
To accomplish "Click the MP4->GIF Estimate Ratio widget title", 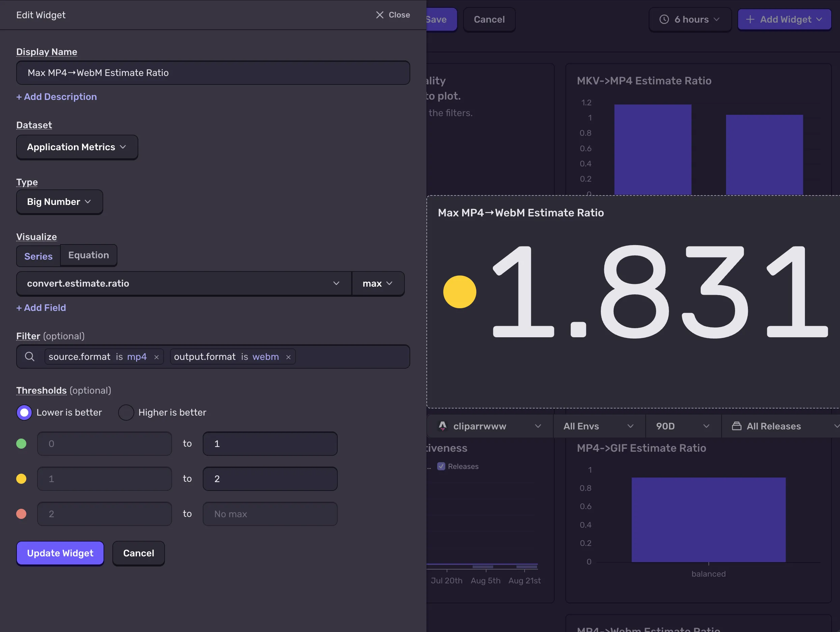I will click(x=641, y=448).
